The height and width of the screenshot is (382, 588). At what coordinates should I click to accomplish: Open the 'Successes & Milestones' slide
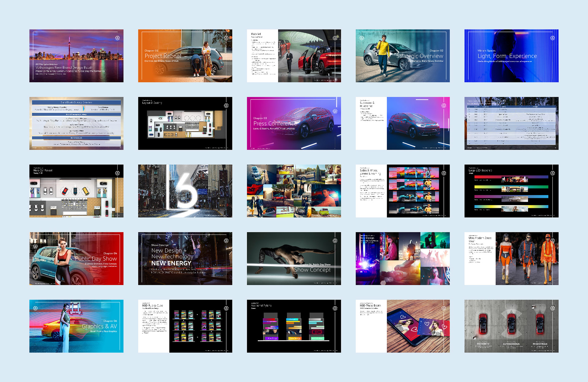pyautogui.click(x=402, y=123)
